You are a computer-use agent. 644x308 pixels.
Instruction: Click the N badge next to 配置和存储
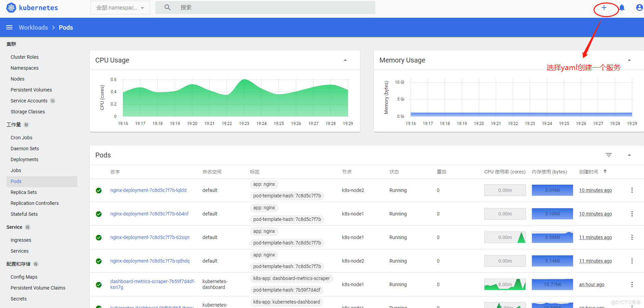(36, 264)
